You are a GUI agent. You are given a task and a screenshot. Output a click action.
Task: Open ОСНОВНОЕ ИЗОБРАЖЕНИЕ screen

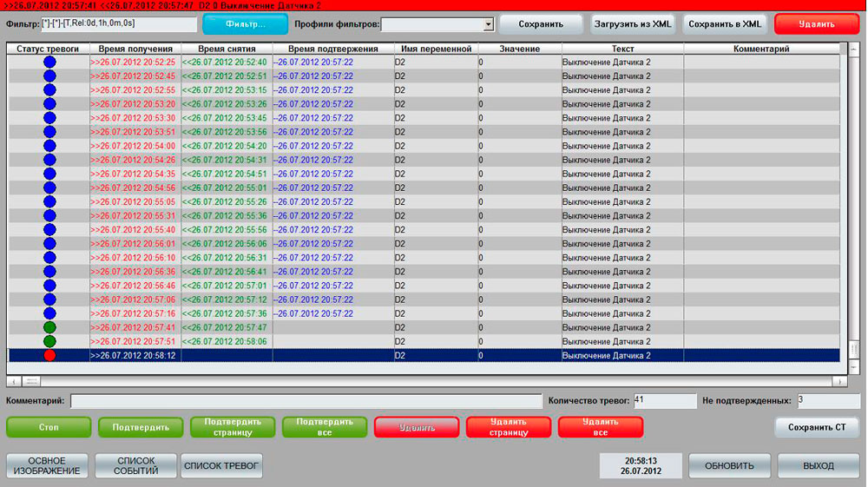[x=47, y=466]
